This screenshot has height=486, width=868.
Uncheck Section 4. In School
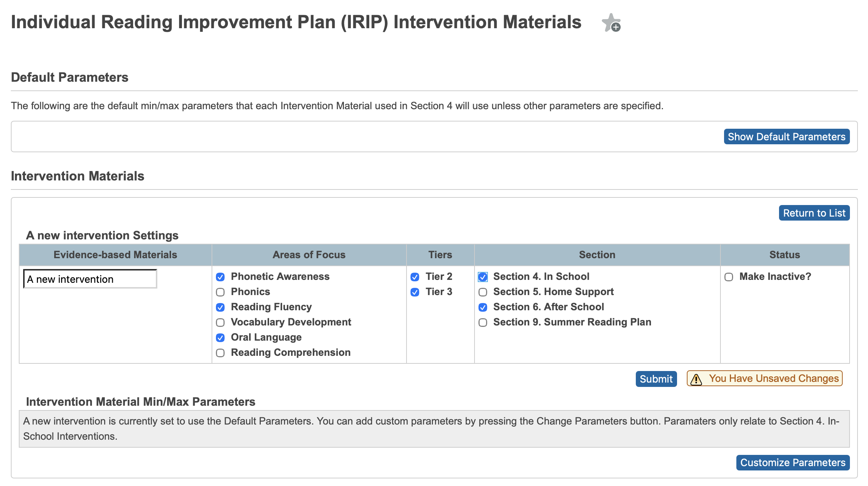tap(482, 277)
